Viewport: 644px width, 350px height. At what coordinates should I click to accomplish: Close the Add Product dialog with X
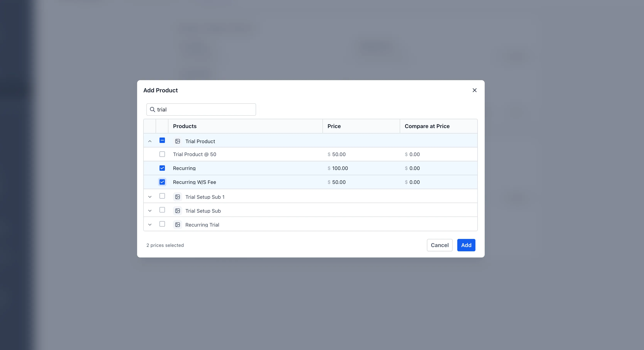474,90
